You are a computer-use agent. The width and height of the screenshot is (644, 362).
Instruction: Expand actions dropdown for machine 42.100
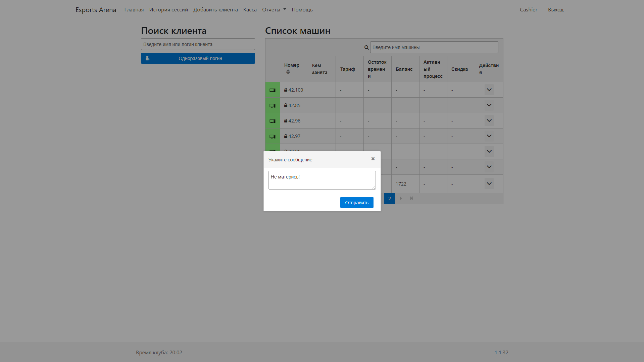point(489,90)
